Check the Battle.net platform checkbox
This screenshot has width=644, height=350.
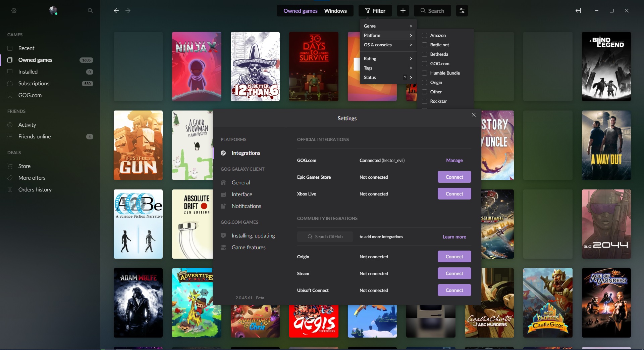(x=424, y=45)
